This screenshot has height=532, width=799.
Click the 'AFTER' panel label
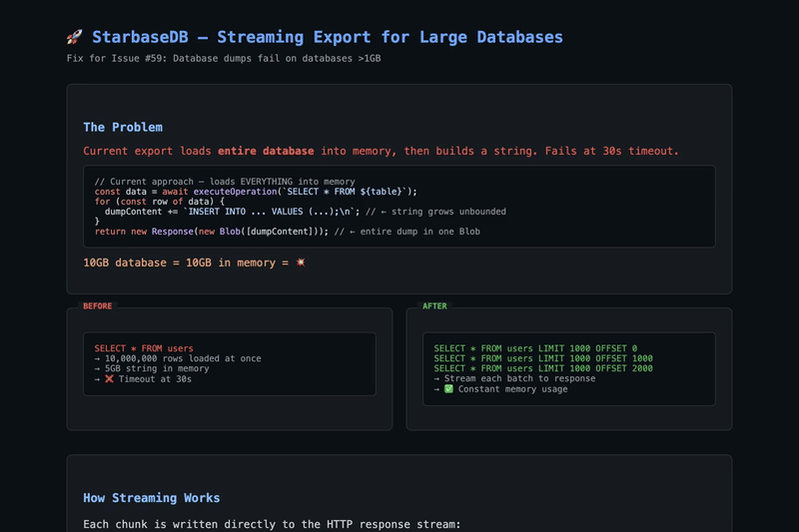(434, 306)
